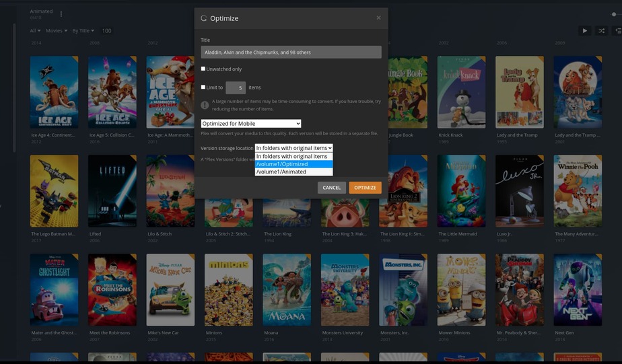Screen dimensions: 622x364
Task: Click 'The Lion King' title text
Action: (277, 234)
